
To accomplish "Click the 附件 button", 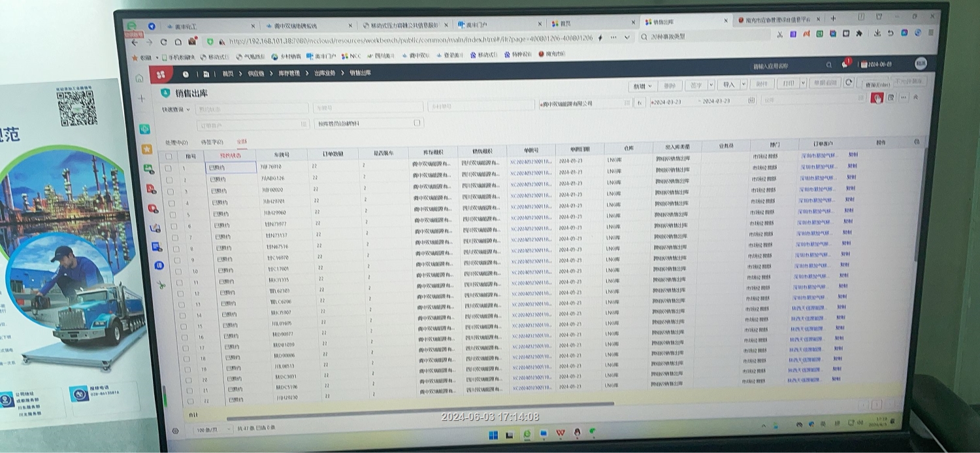I will tap(762, 84).
